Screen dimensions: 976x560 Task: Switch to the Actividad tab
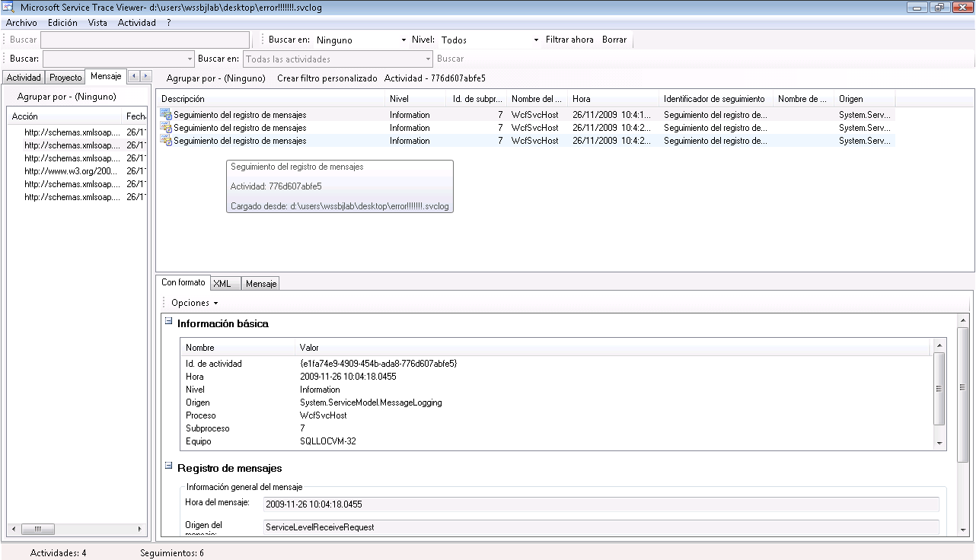[24, 78]
